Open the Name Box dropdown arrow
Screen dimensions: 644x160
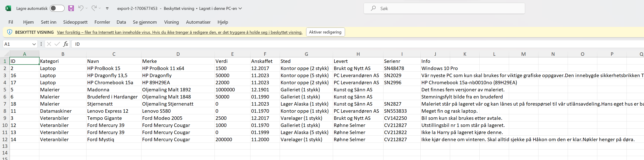click(x=34, y=44)
